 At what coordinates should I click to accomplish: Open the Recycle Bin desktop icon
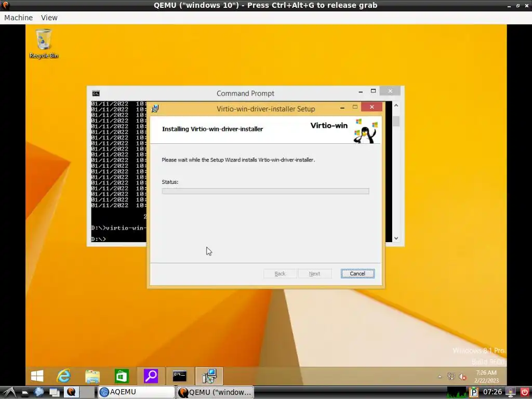(x=44, y=44)
